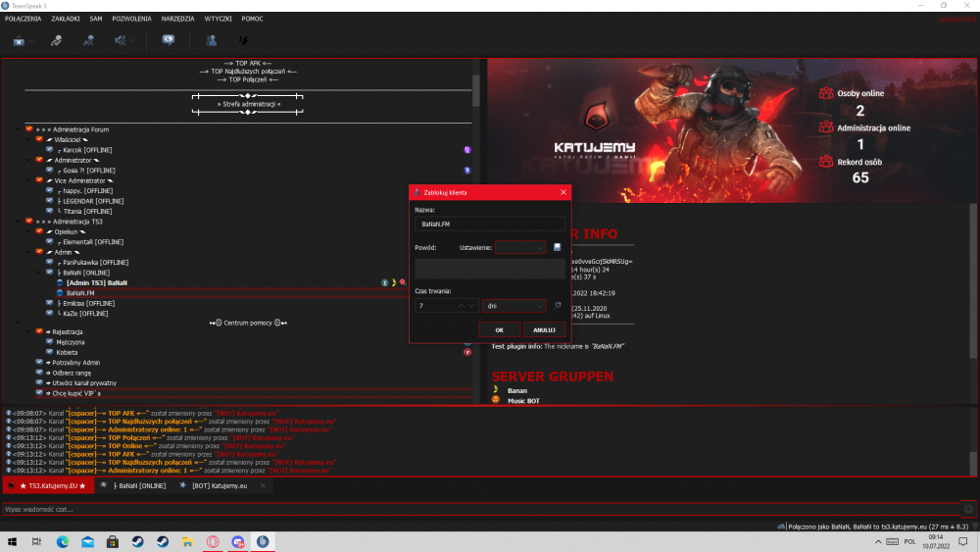Click purple badge icon beside Karcok
The width and height of the screenshot is (980, 552).
(466, 150)
